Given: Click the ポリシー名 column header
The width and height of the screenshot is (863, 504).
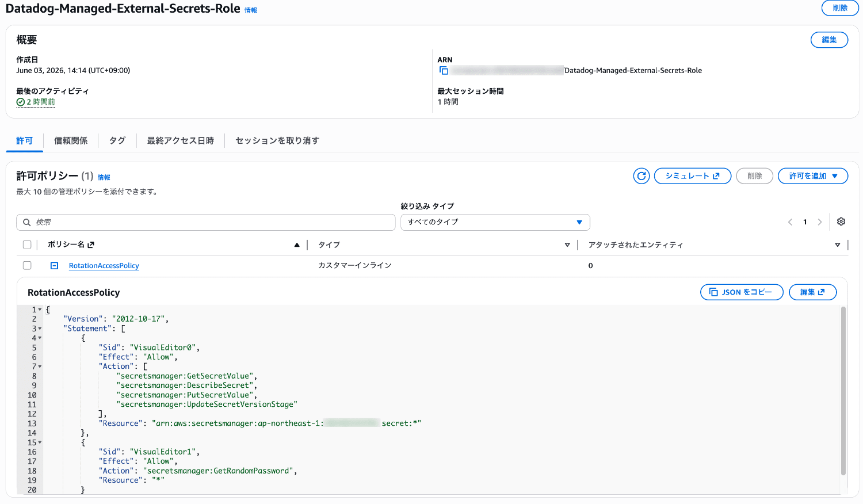Looking at the screenshot, I should tap(66, 245).
